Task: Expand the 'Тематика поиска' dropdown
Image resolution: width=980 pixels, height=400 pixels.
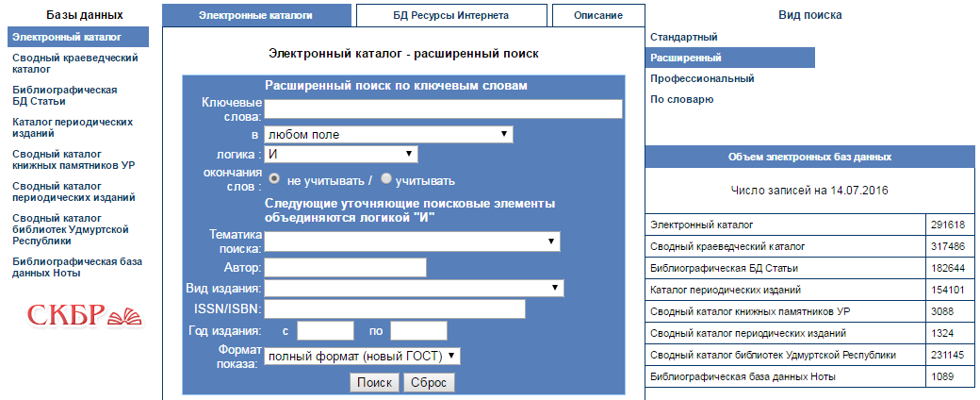Action: coord(412,242)
